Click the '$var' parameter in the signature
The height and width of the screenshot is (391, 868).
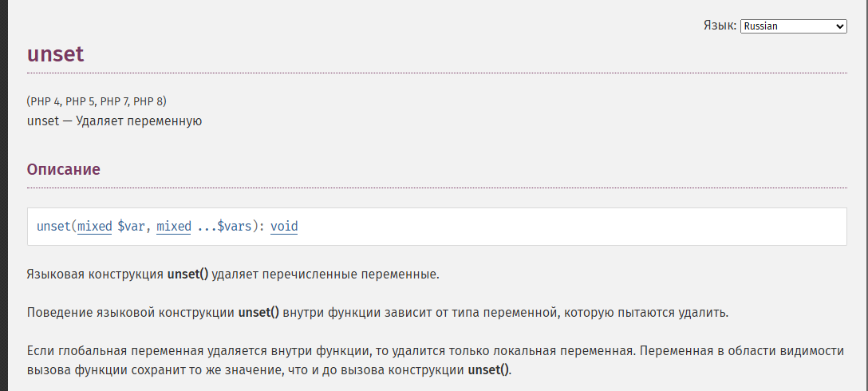click(131, 227)
